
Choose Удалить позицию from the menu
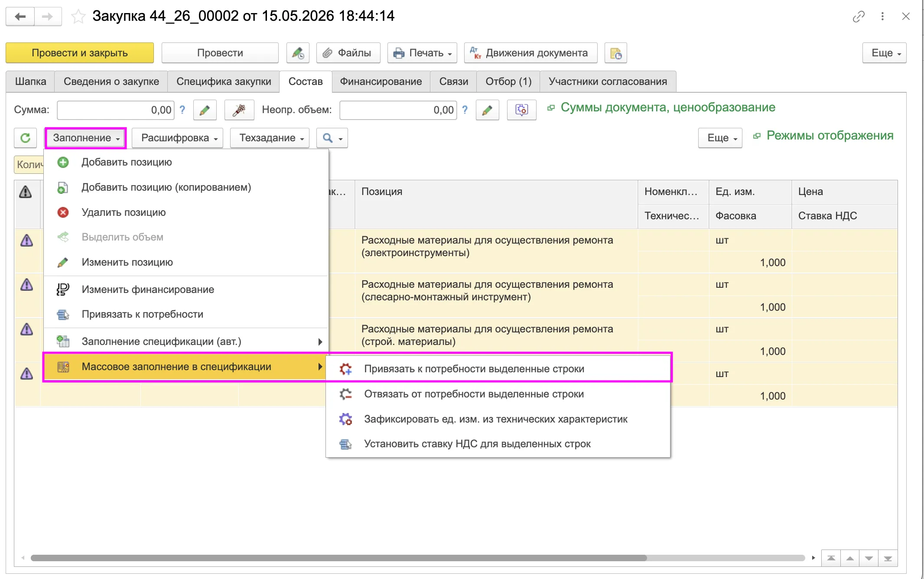pos(186,212)
